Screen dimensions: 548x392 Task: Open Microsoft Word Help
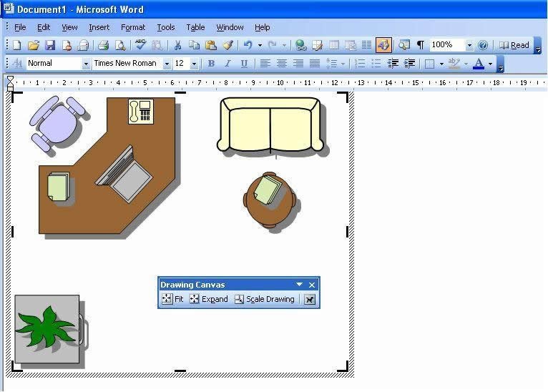(483, 45)
